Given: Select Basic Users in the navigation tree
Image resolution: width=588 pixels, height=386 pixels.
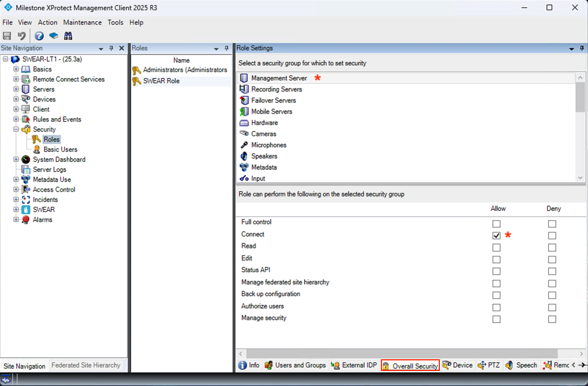Looking at the screenshot, I should click(60, 149).
